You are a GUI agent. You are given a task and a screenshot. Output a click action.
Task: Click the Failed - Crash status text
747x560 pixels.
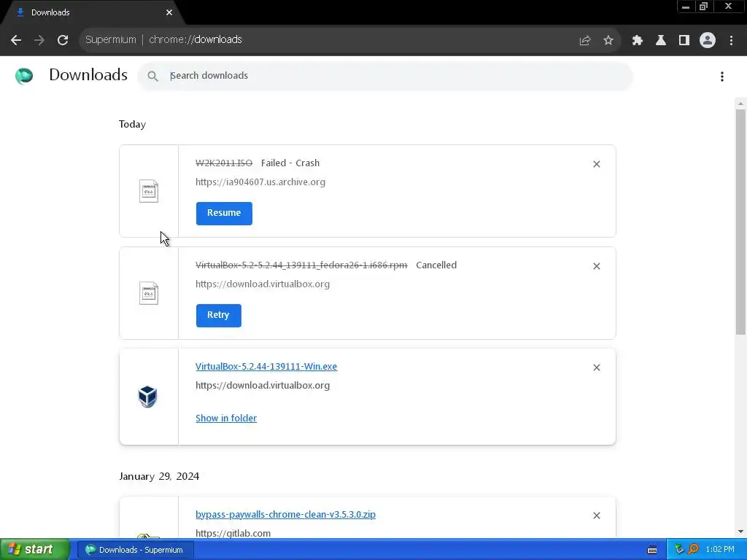click(290, 163)
